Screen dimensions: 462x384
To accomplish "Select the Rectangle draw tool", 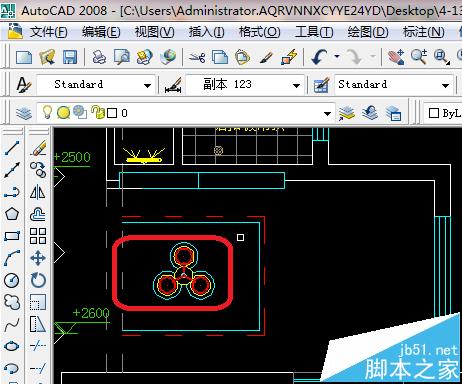I will click(12, 236).
